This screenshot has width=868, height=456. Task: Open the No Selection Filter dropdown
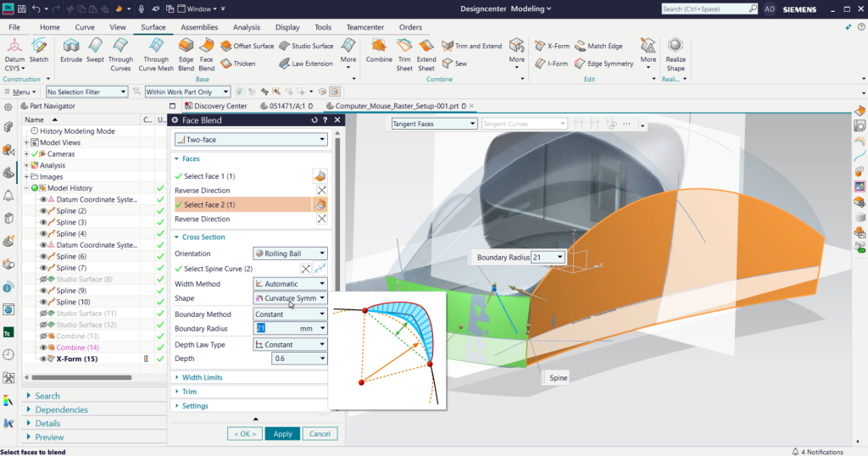[x=87, y=92]
